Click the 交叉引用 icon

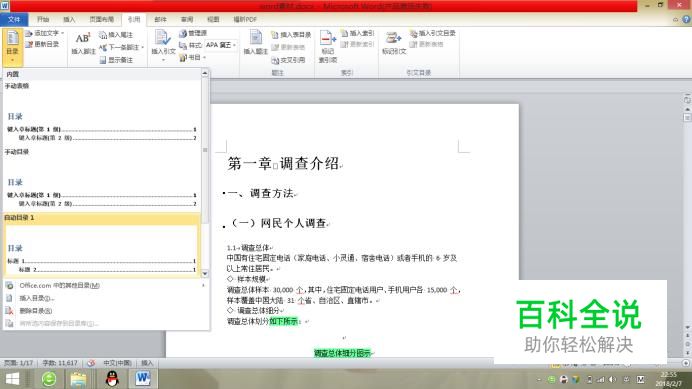click(x=275, y=60)
